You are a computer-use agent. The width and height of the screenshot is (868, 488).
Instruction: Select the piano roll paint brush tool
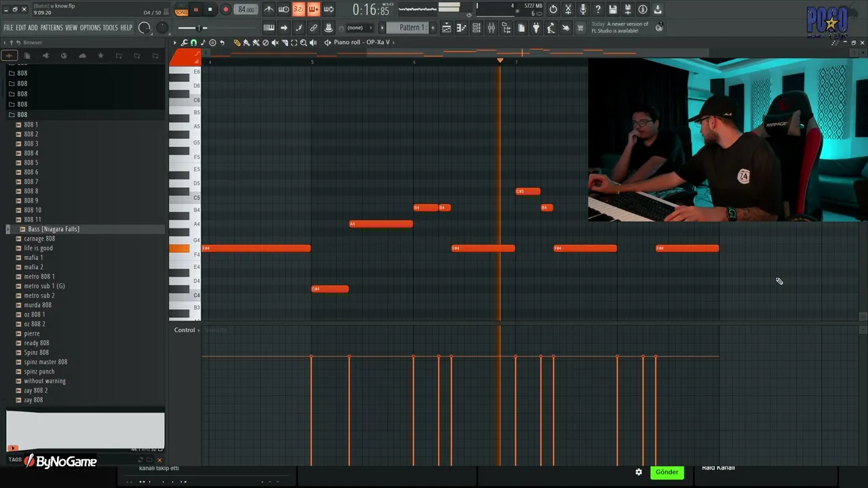tap(247, 43)
